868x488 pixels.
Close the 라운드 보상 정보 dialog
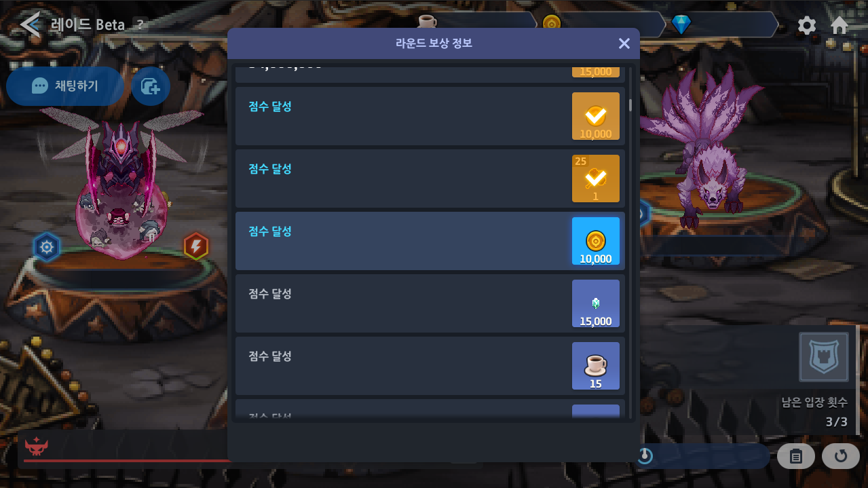624,43
